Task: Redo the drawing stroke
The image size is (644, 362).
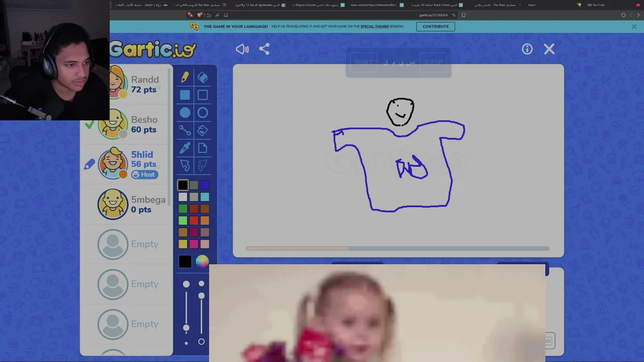Action: pos(202,165)
